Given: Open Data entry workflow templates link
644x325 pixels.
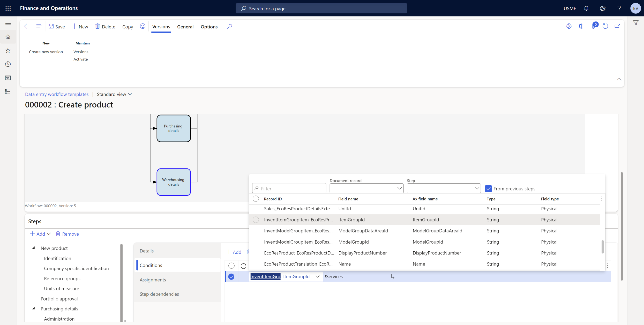Looking at the screenshot, I should (x=57, y=94).
